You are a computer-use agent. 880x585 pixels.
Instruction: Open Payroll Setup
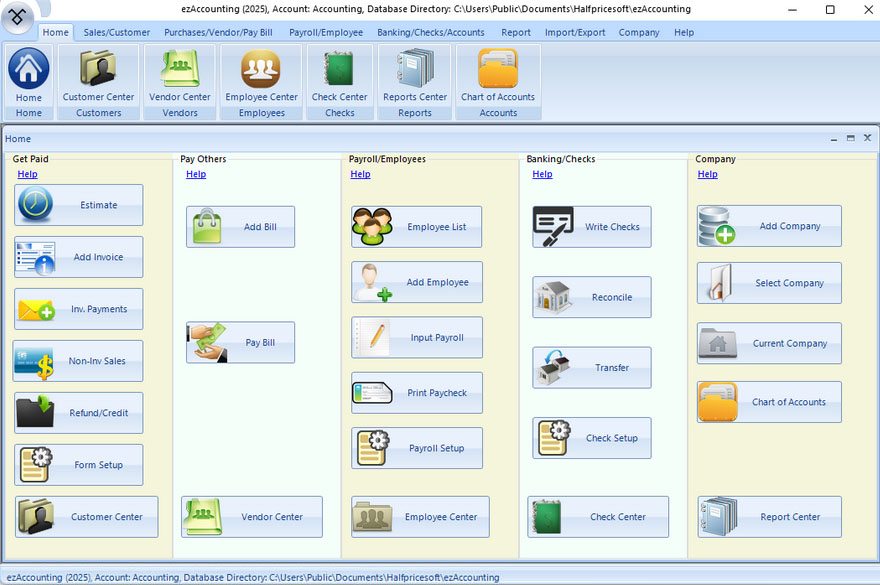tap(416, 448)
